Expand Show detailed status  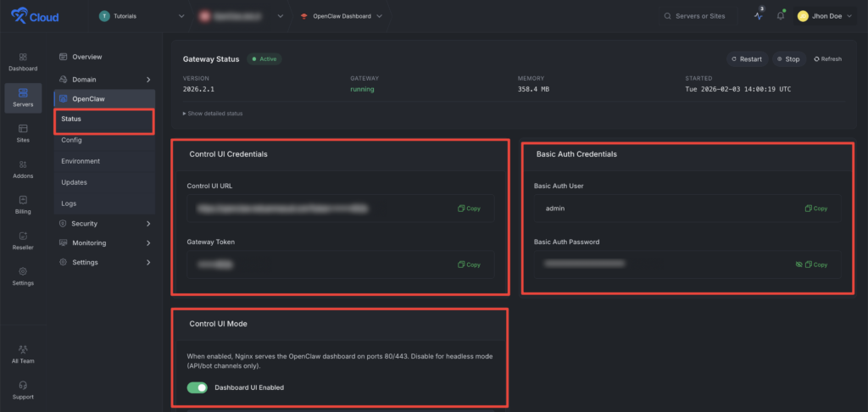pos(213,113)
